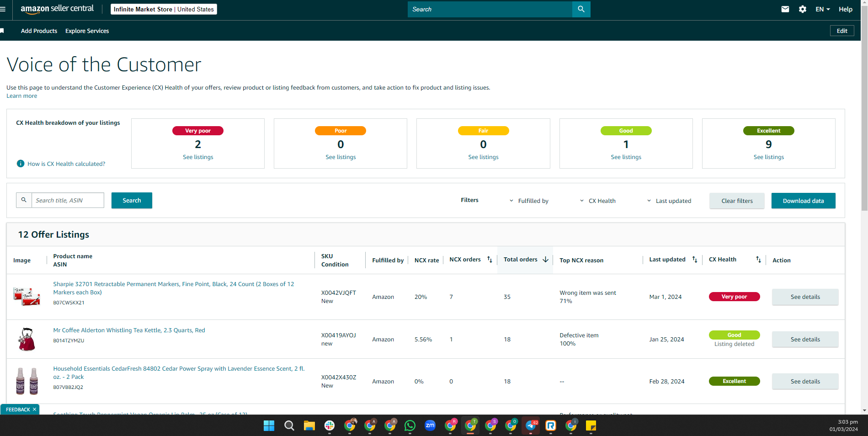868x436 pixels.
Task: Click the Clear filters button
Action: tap(737, 201)
